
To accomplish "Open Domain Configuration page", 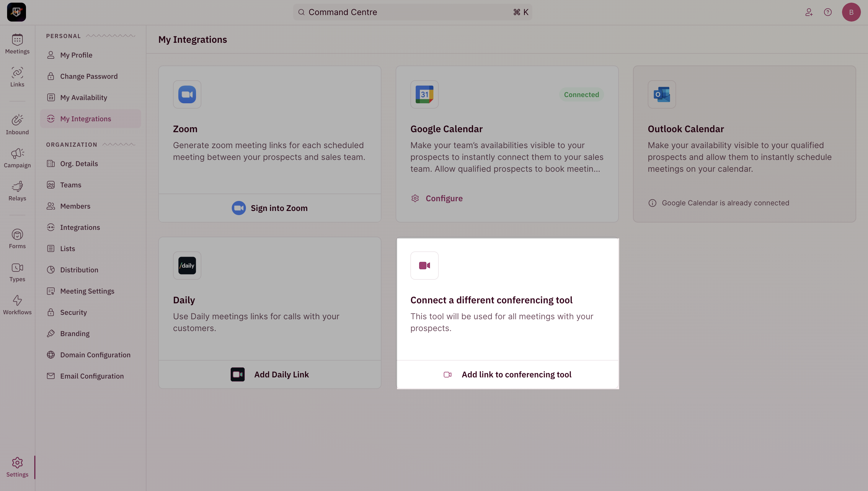I will (x=90, y=355).
